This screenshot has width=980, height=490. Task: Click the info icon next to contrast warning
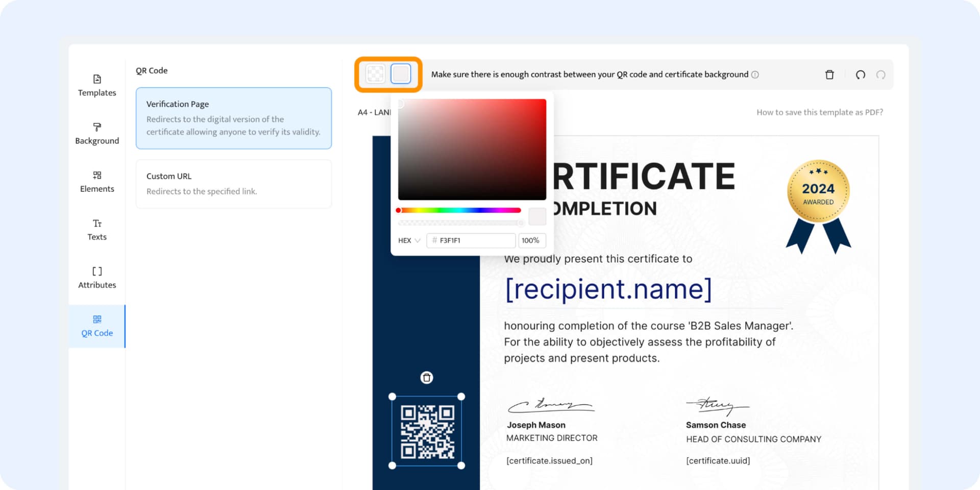click(x=755, y=75)
